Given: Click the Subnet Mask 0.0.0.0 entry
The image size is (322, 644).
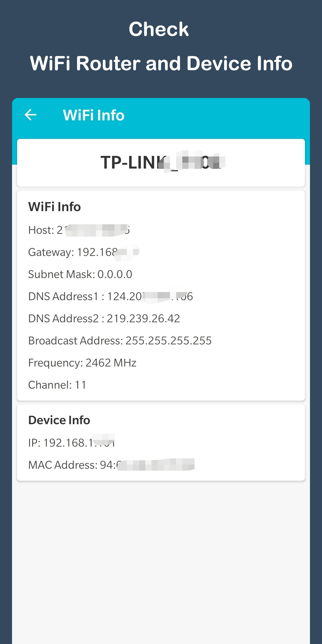Looking at the screenshot, I should click(x=80, y=274).
